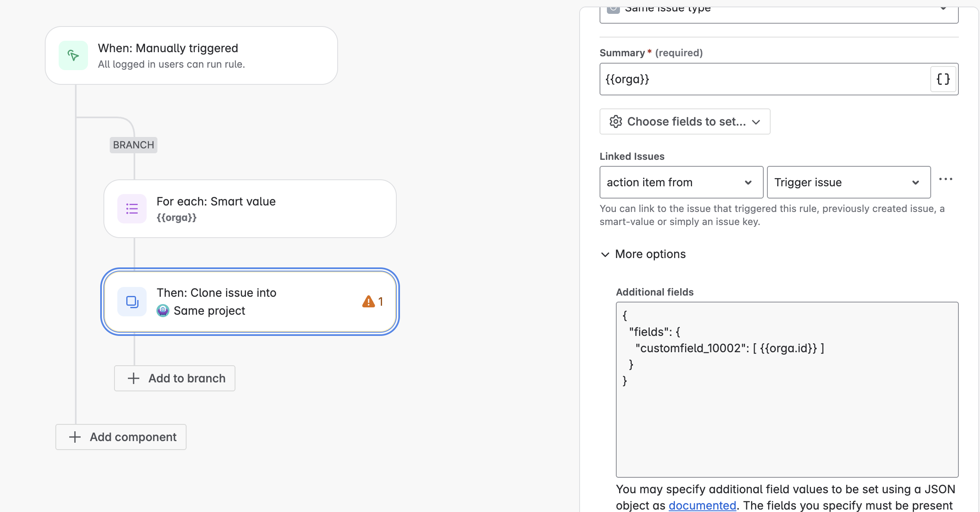Image resolution: width=980 pixels, height=512 pixels.
Task: Click the plus icon on Add component
Action: pos(75,437)
